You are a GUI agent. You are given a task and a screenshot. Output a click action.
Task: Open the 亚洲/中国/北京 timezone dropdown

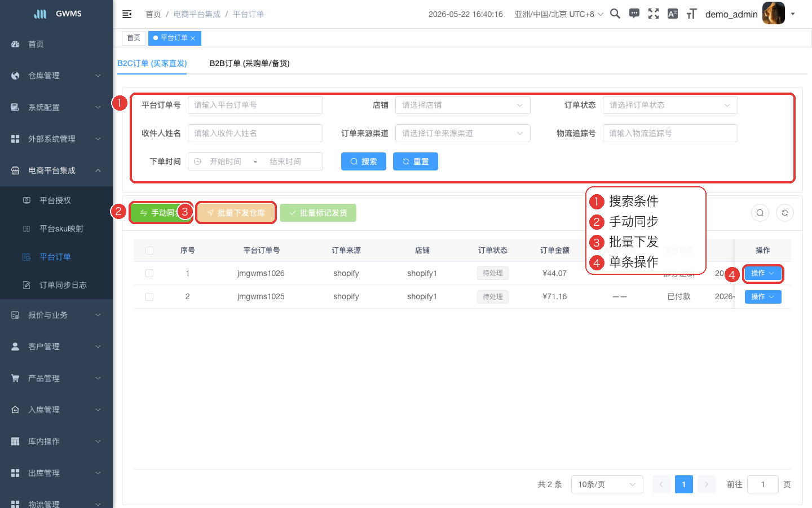point(559,14)
